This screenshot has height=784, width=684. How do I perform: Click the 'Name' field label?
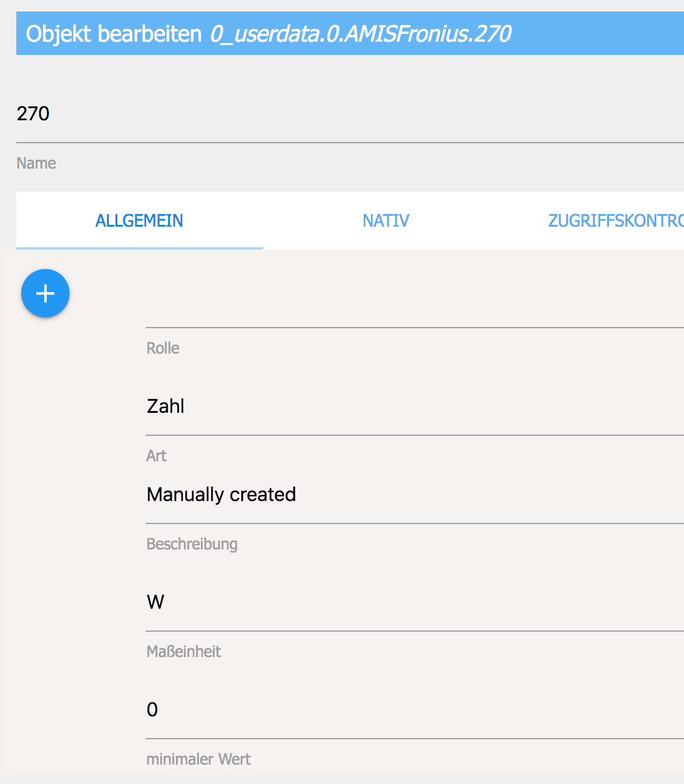[36, 163]
